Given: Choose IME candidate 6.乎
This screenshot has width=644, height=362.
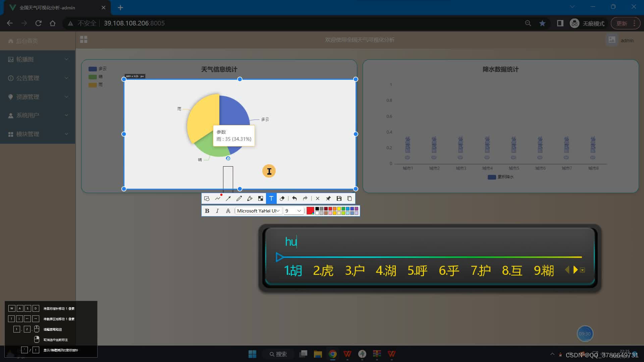Looking at the screenshot, I should [449, 270].
